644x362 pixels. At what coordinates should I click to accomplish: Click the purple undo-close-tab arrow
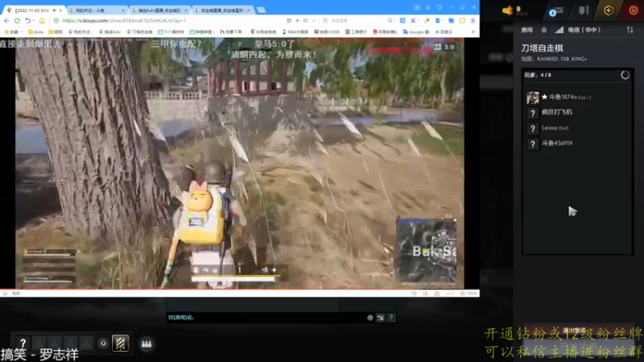(x=28, y=21)
